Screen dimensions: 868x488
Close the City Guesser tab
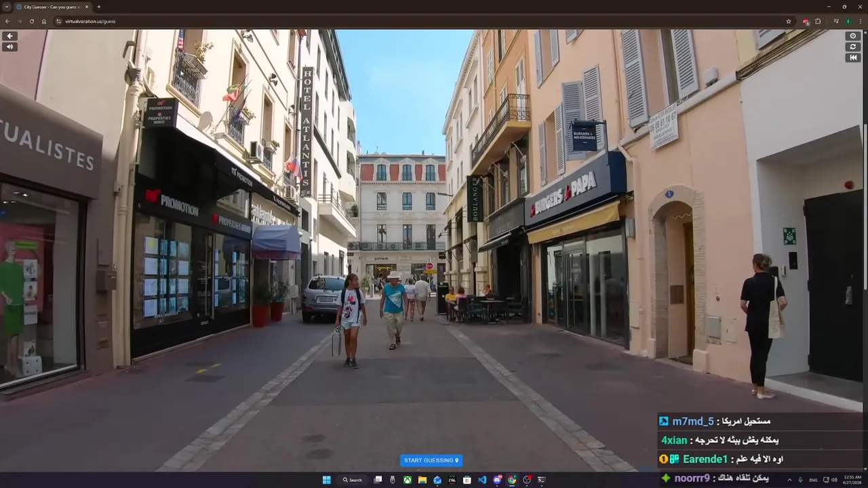87,7
